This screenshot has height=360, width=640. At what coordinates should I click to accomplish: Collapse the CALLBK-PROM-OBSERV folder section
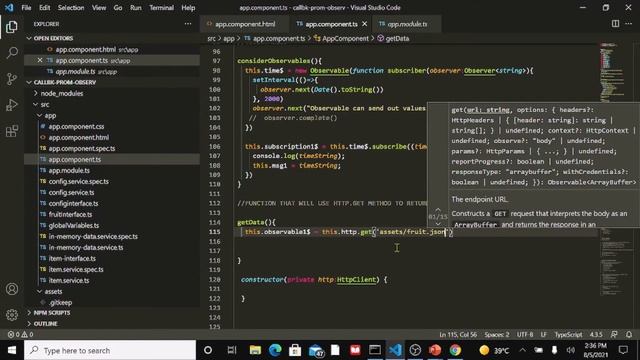(x=64, y=82)
